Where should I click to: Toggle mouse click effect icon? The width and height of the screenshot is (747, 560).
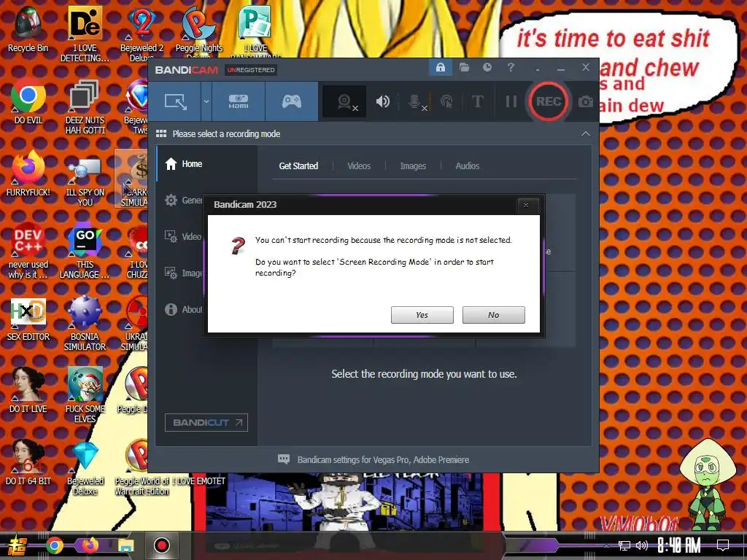pyautogui.click(x=447, y=101)
